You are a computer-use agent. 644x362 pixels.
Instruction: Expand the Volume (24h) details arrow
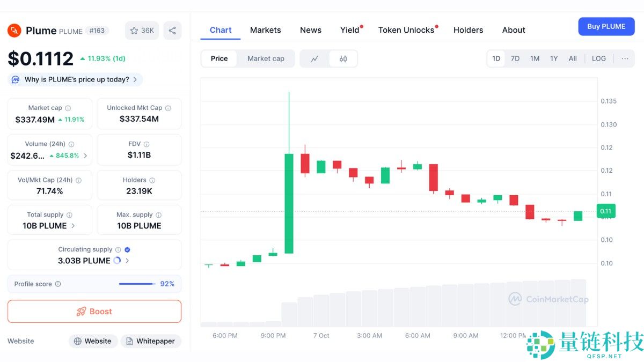point(85,156)
